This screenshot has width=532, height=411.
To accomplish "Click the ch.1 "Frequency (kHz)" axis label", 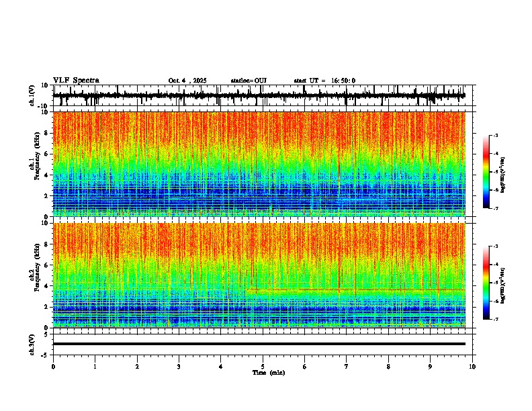I will click(38, 156).
